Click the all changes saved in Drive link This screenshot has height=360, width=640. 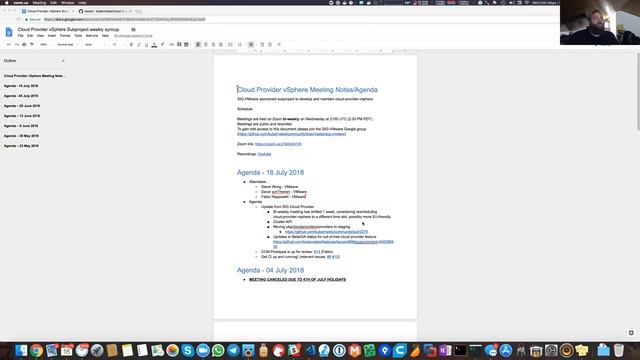(x=133, y=36)
